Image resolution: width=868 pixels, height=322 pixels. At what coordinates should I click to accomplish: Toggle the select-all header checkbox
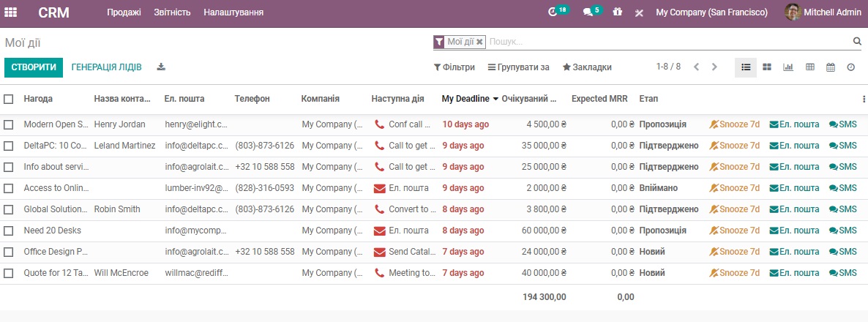coord(9,99)
